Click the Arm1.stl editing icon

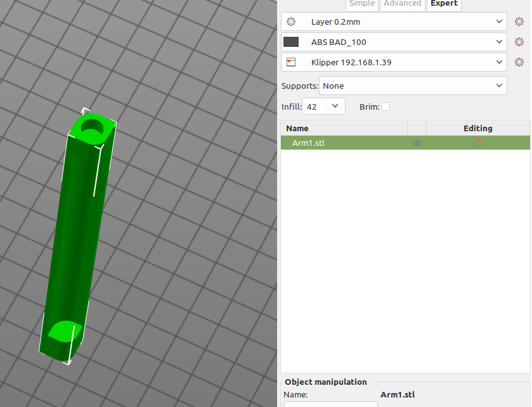click(477, 143)
